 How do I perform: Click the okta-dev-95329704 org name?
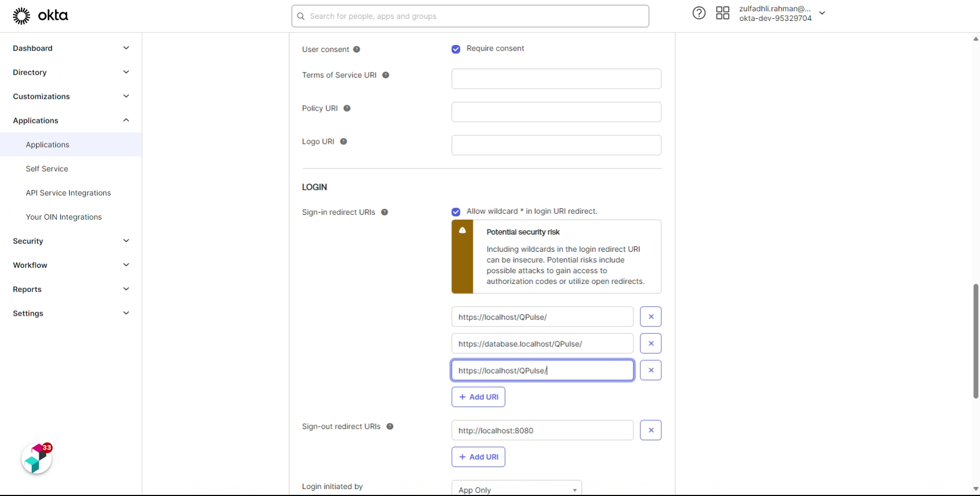(x=775, y=18)
